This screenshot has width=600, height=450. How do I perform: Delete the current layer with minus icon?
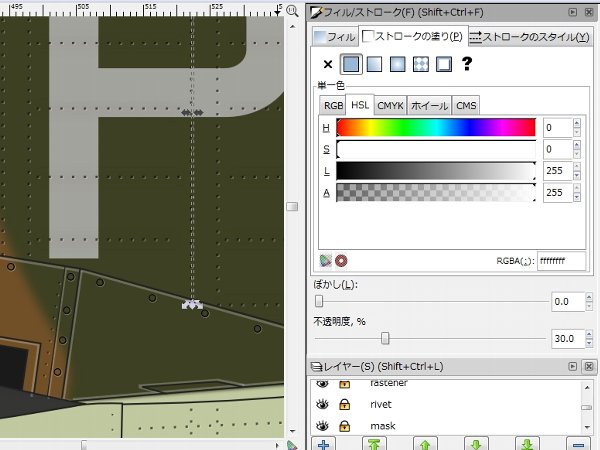pos(577,443)
